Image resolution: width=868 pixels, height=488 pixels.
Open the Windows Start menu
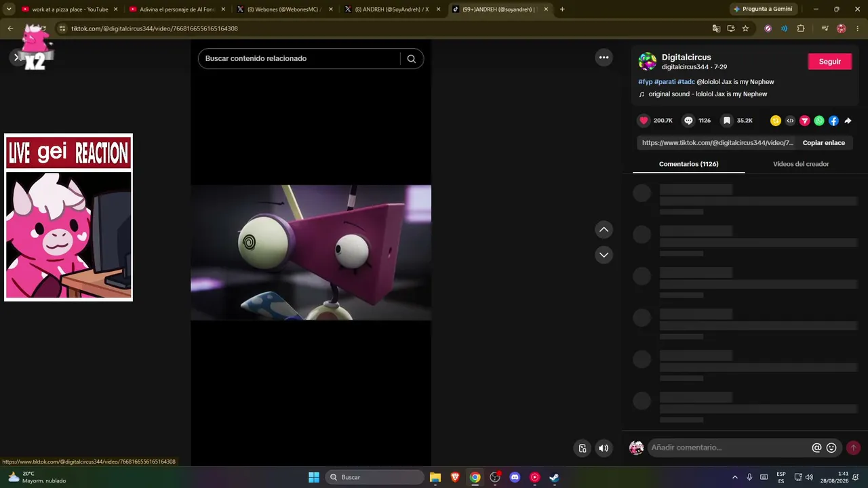pos(314,477)
